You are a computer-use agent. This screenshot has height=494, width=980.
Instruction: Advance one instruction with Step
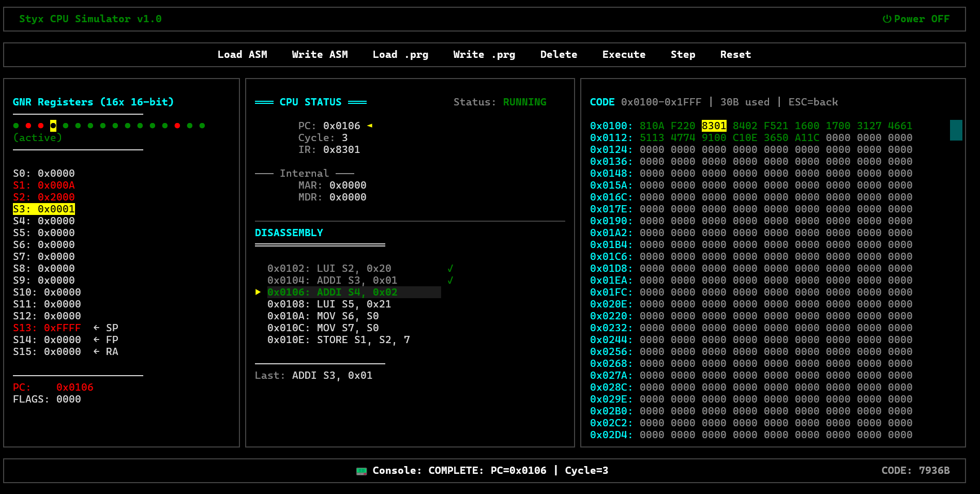(683, 55)
